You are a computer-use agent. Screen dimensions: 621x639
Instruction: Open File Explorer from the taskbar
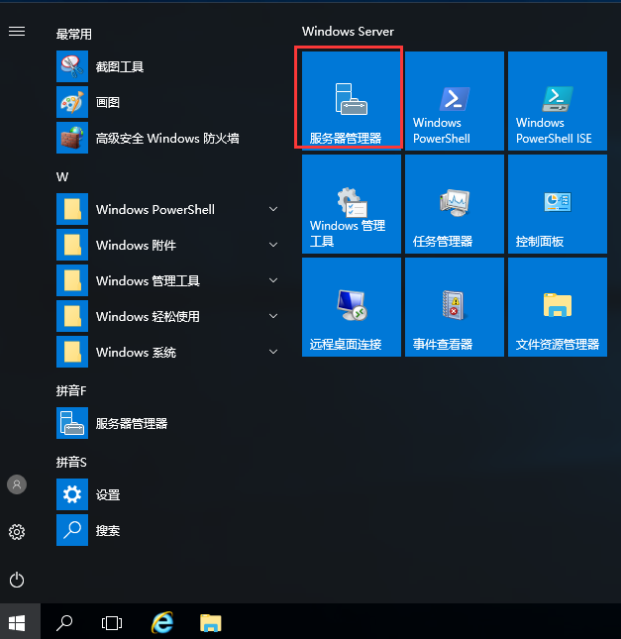coord(211,623)
